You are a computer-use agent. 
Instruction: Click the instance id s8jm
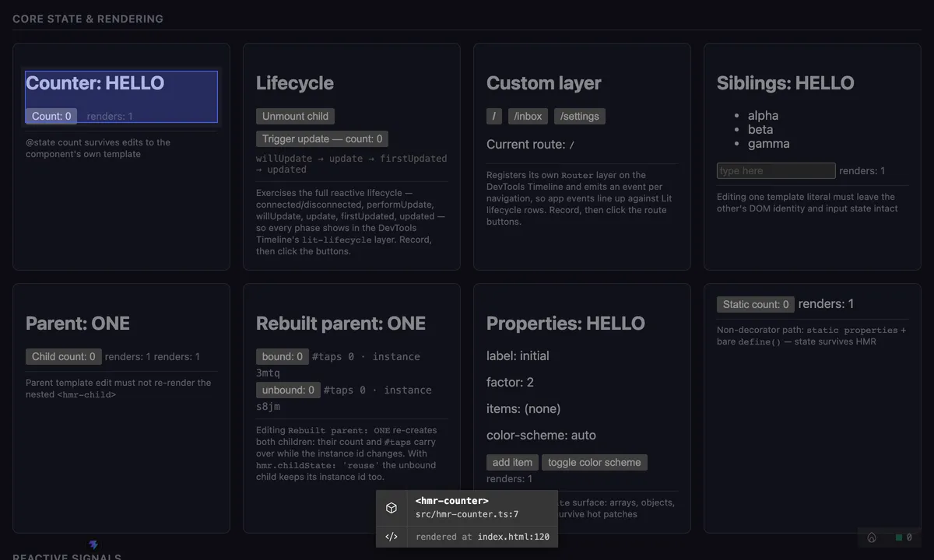coord(268,406)
